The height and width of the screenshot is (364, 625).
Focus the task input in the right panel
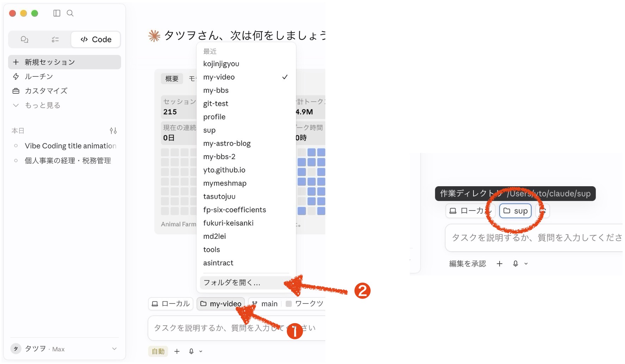(534, 238)
